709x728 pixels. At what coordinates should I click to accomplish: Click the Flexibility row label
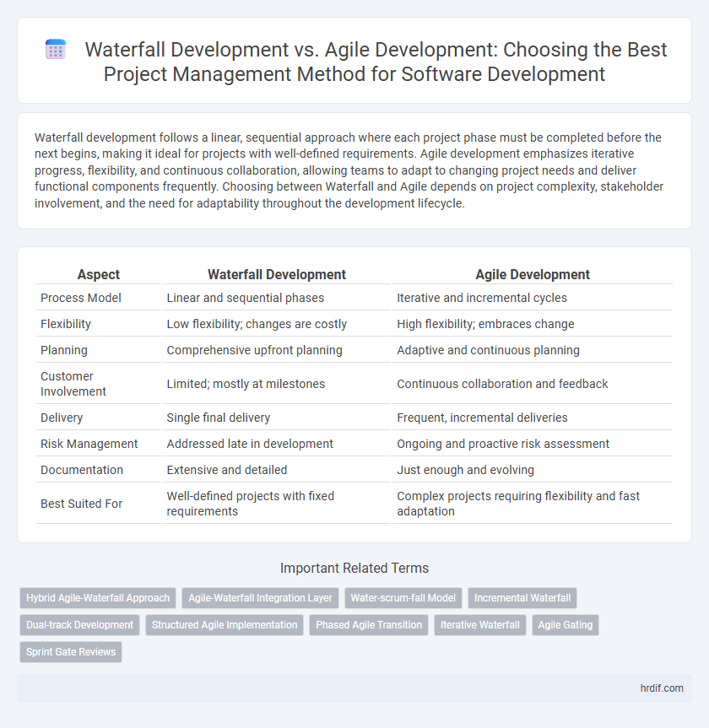(66, 324)
